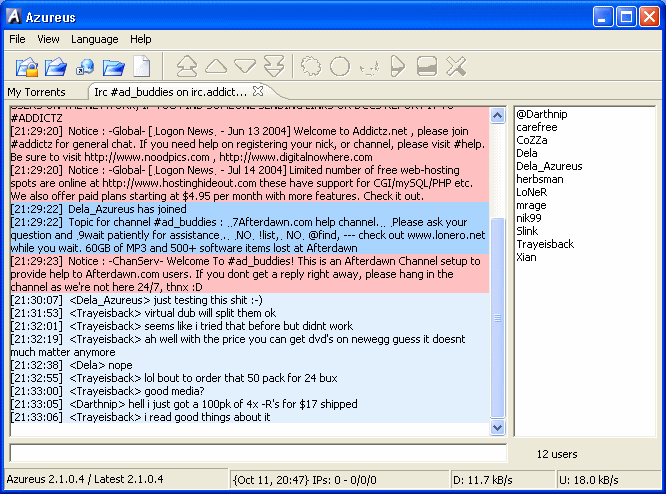The width and height of the screenshot is (666, 494).
Task: Select herbsman in the user list
Action: [540, 179]
